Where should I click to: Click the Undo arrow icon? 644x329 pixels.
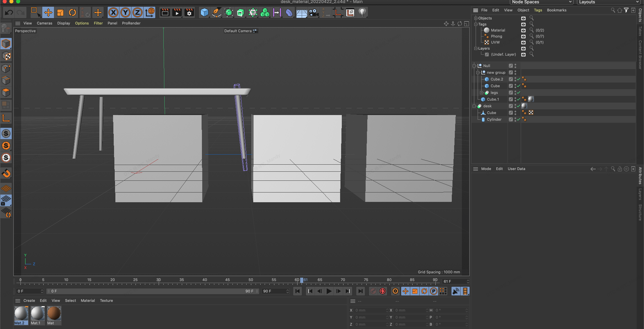(9, 13)
